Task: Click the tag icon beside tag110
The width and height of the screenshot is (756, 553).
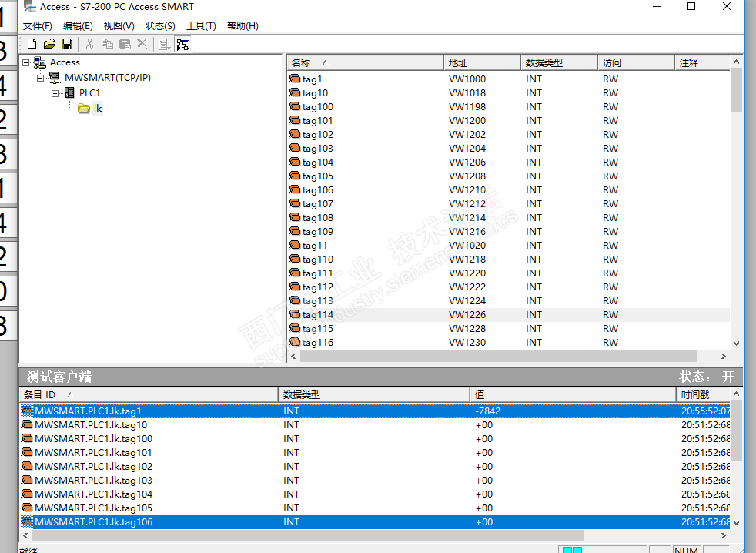Action: tap(295, 259)
